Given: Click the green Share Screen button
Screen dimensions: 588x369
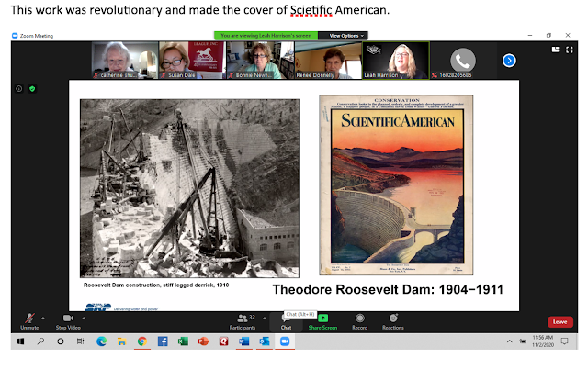Looking at the screenshot, I should [x=322, y=321].
